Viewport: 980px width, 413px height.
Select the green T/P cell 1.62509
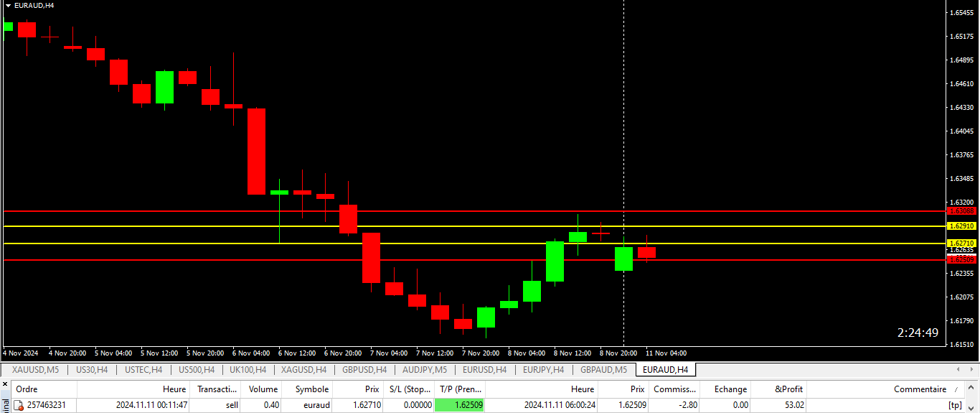(x=460, y=405)
